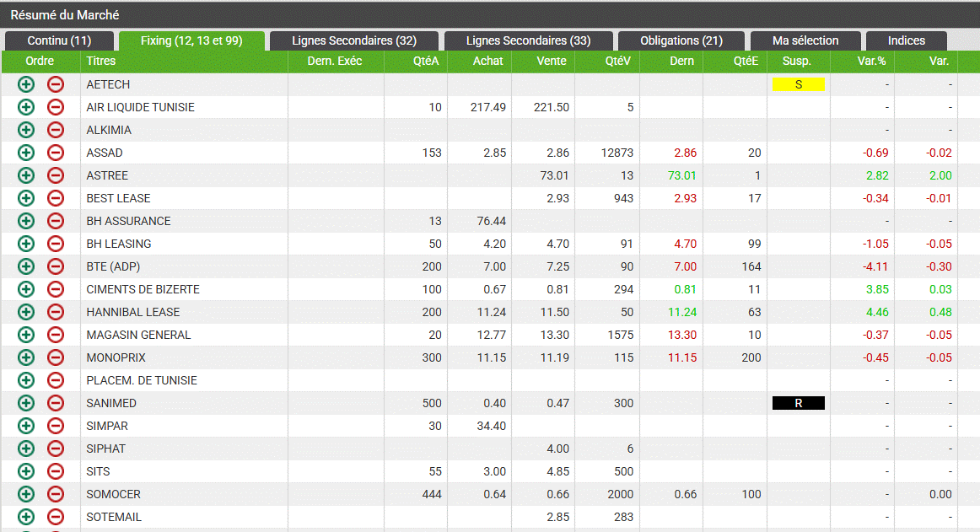This screenshot has width=980, height=532.
Task: Click the BTE (ADP) variation -4.11
Action: tap(875, 267)
